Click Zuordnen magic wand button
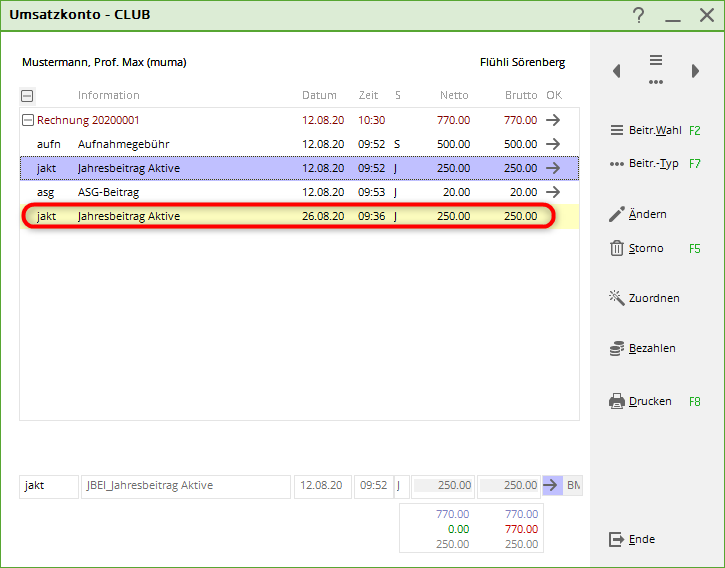 tap(644, 298)
